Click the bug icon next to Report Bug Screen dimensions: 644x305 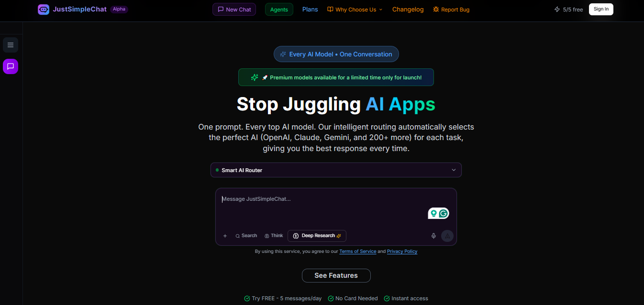(436, 9)
